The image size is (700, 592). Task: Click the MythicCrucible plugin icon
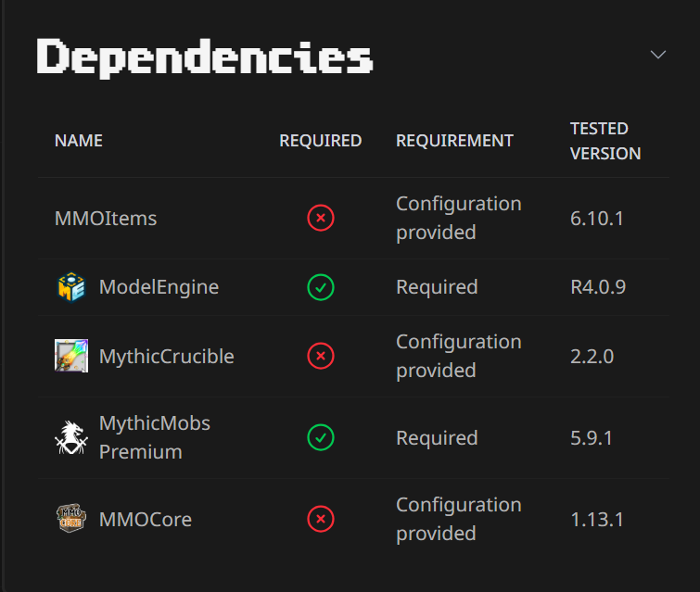coord(71,356)
